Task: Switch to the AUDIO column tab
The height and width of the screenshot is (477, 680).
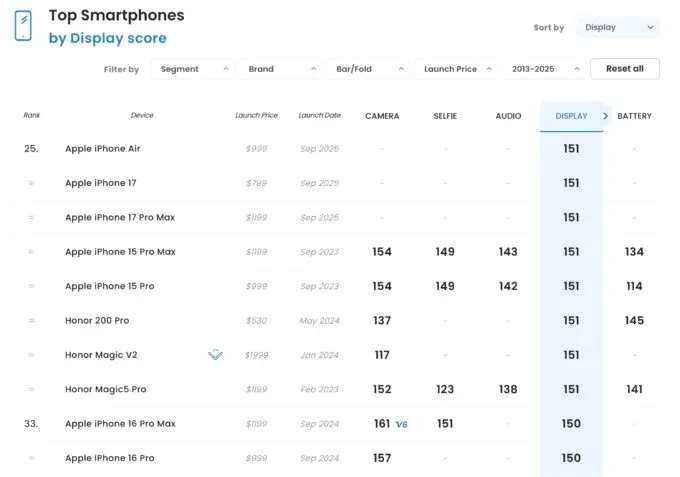Action: 508,116
